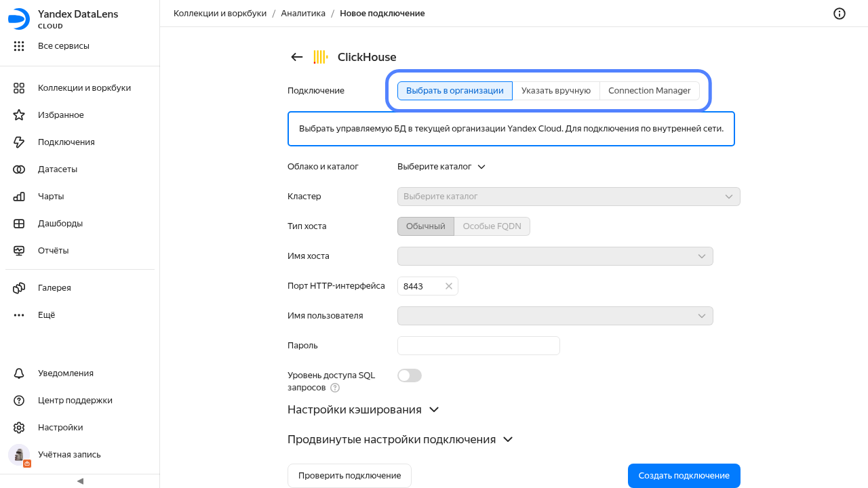Viewport: 868px width, 488px height.
Task: Open 'Выберите каталог' cloud and folder dropdown
Action: click(441, 167)
